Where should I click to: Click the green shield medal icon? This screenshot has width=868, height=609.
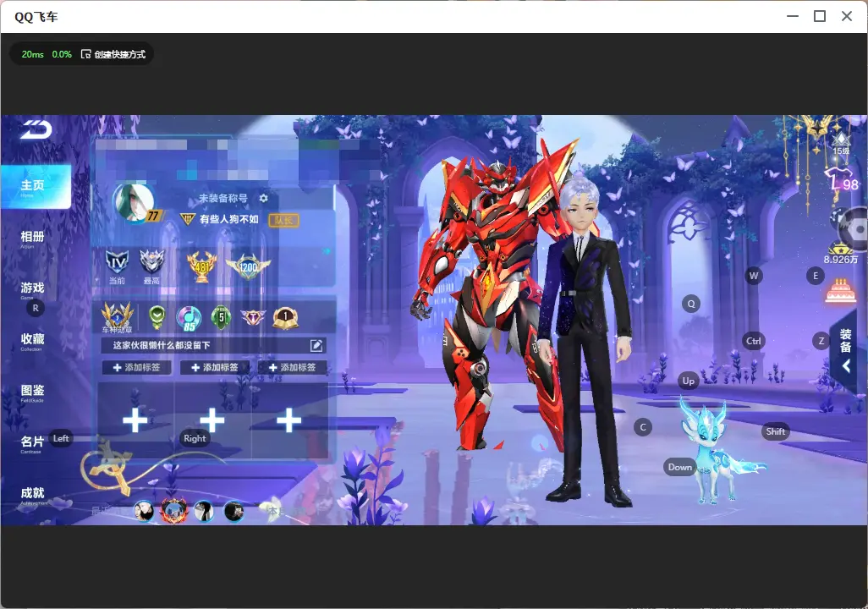point(157,316)
